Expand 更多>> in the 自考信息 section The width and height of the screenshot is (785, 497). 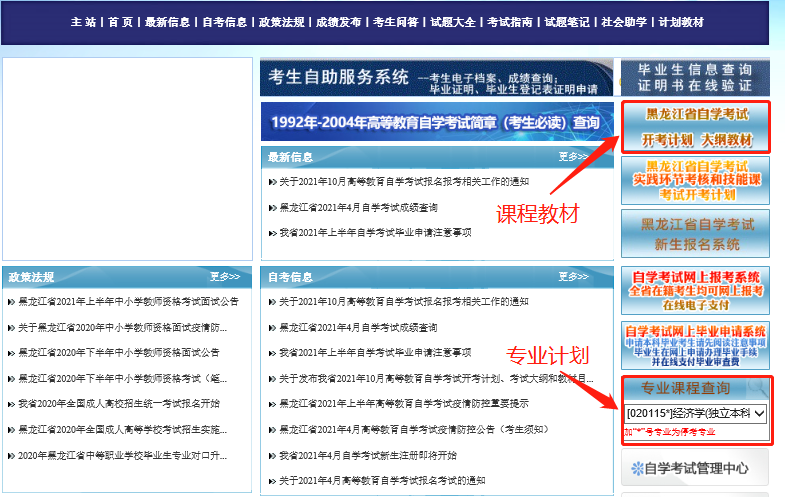pyautogui.click(x=573, y=277)
